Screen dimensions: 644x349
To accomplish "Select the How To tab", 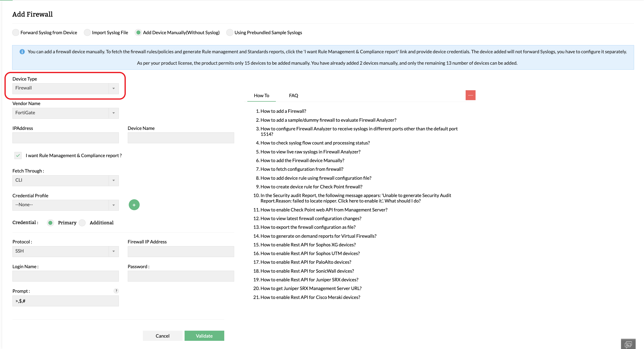I will coord(261,95).
